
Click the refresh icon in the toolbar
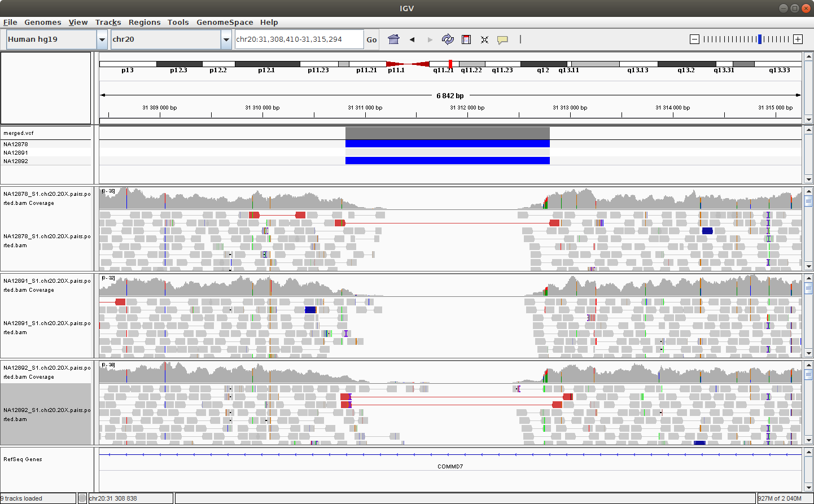click(448, 40)
